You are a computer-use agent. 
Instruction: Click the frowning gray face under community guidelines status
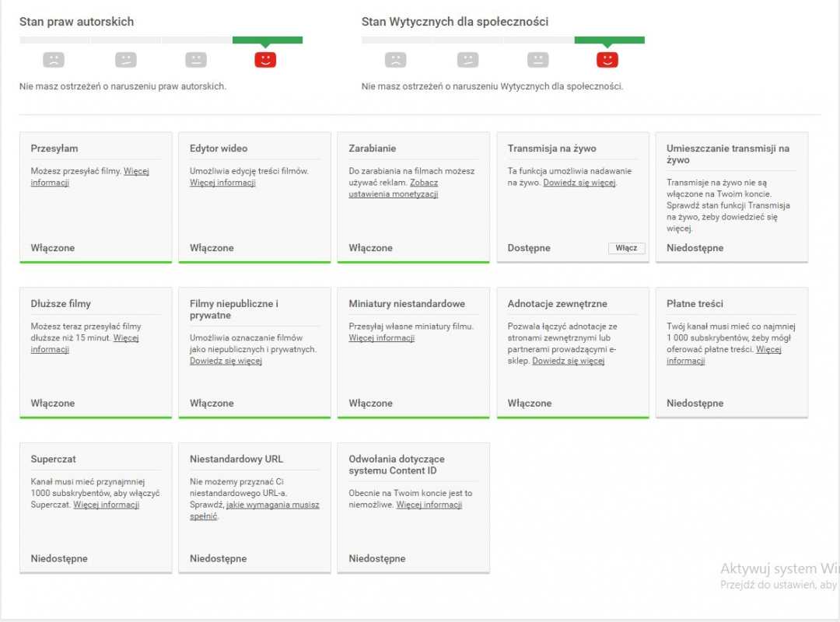(395, 60)
